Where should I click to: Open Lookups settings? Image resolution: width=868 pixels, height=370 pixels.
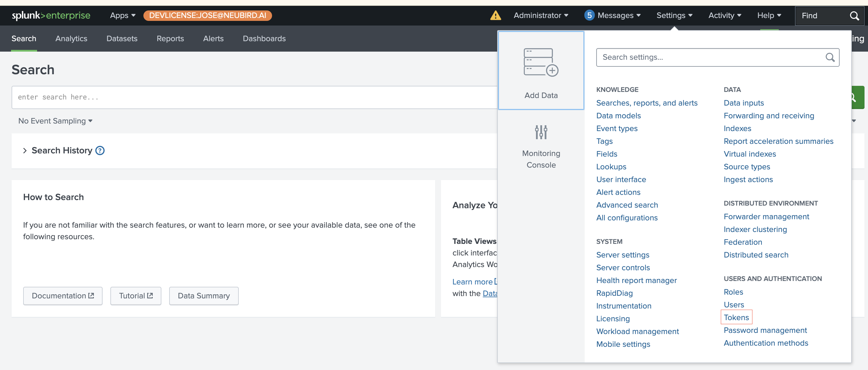point(611,167)
